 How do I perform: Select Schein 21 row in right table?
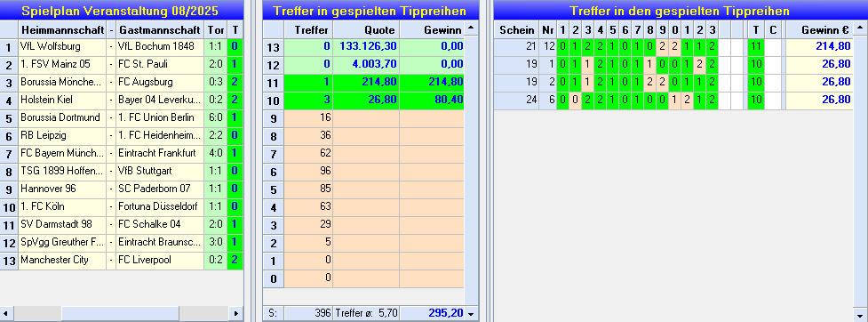tap(673, 47)
